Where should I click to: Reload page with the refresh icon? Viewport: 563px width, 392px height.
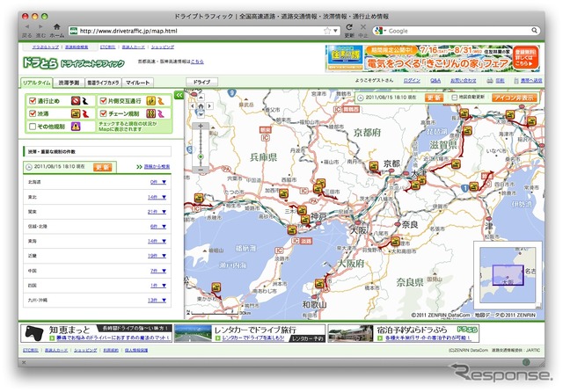pos(349,27)
